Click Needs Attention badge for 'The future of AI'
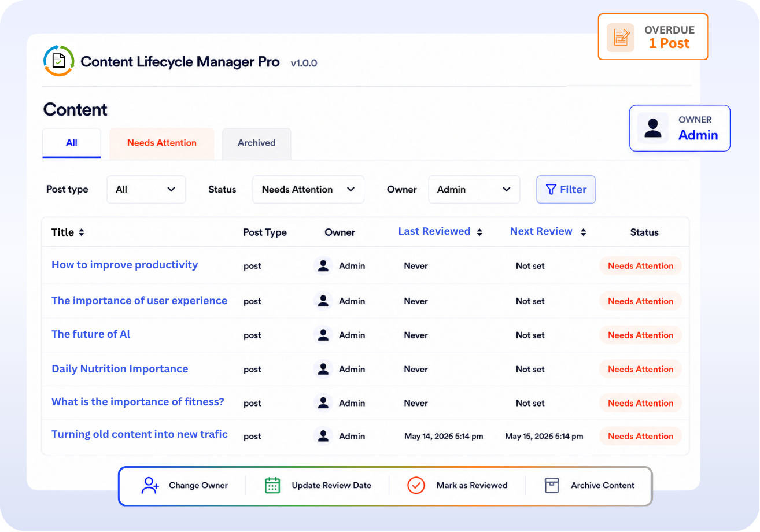The height and width of the screenshot is (532, 760). (641, 335)
